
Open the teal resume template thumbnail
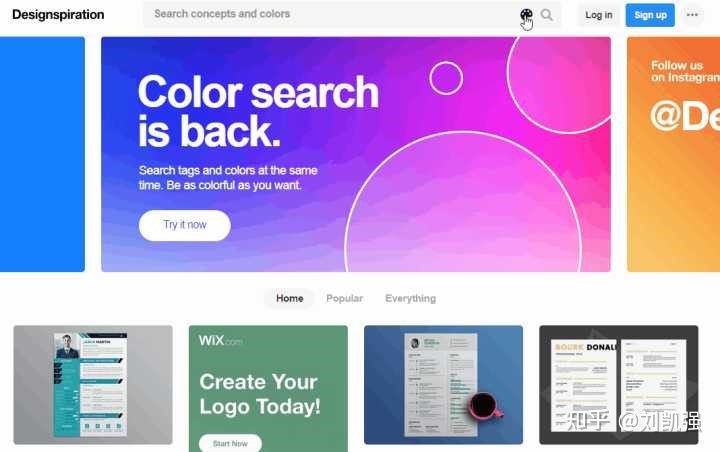coord(93,385)
